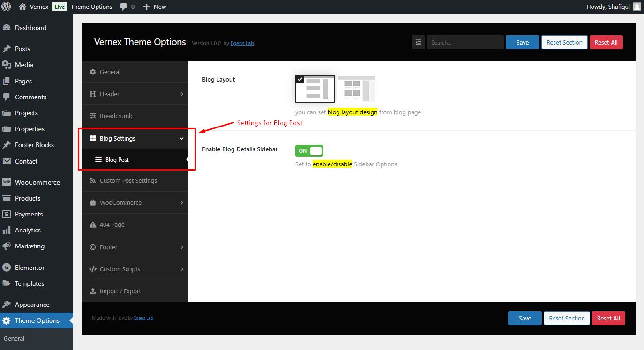Click the Projects folder icon
This screenshot has width=644, height=350.
click(7, 113)
